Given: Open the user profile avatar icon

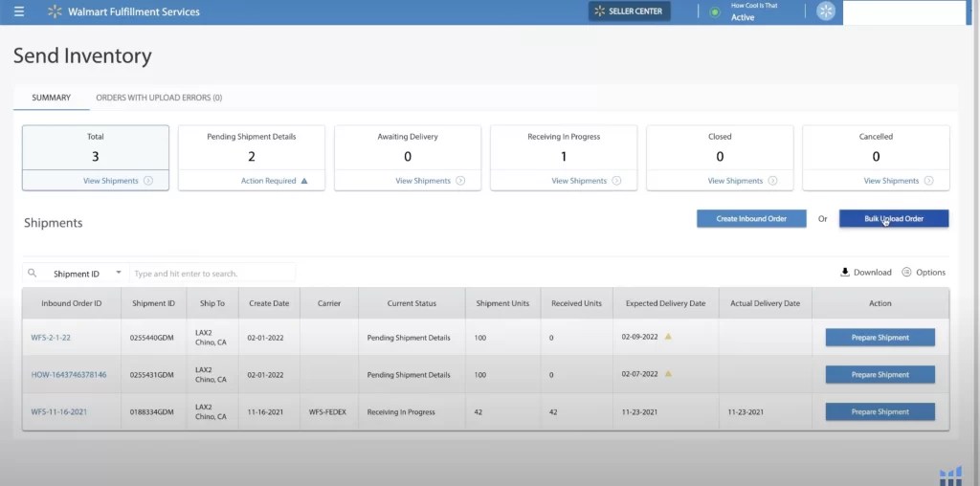Looking at the screenshot, I should [826, 11].
